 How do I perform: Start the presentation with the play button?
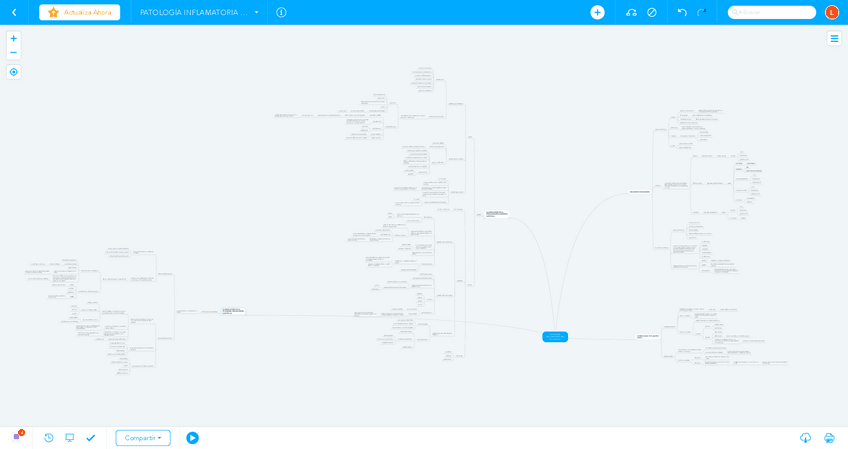[192, 438]
